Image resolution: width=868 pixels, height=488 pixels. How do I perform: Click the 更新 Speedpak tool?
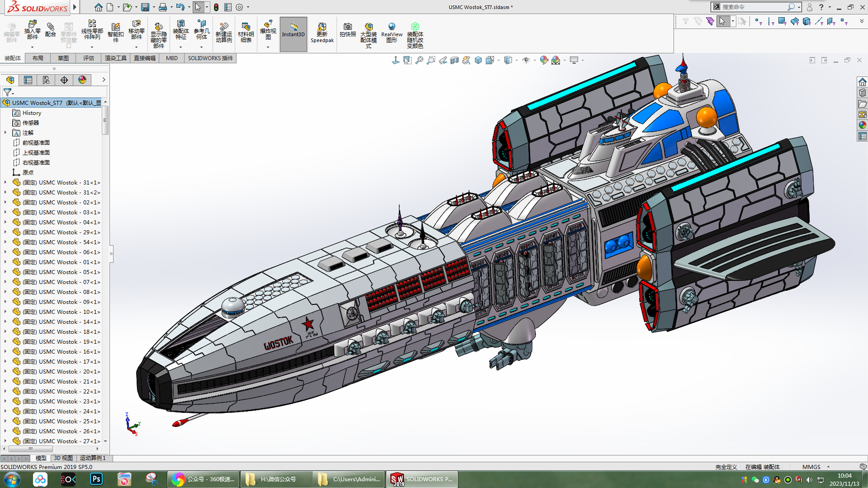322,33
